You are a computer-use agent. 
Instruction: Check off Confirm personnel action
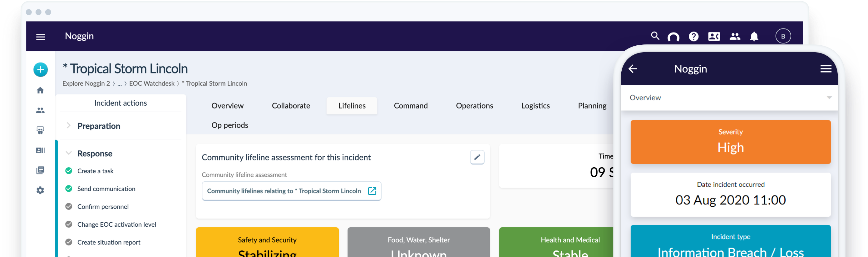[x=69, y=207]
